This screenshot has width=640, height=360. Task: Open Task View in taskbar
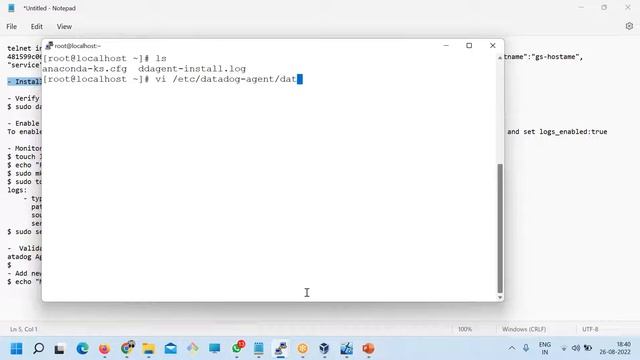(60, 349)
